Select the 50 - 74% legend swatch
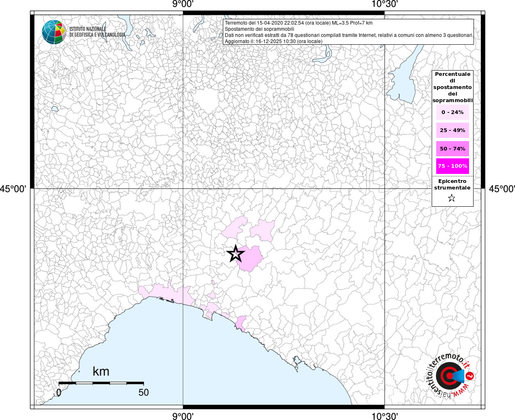 452,148
